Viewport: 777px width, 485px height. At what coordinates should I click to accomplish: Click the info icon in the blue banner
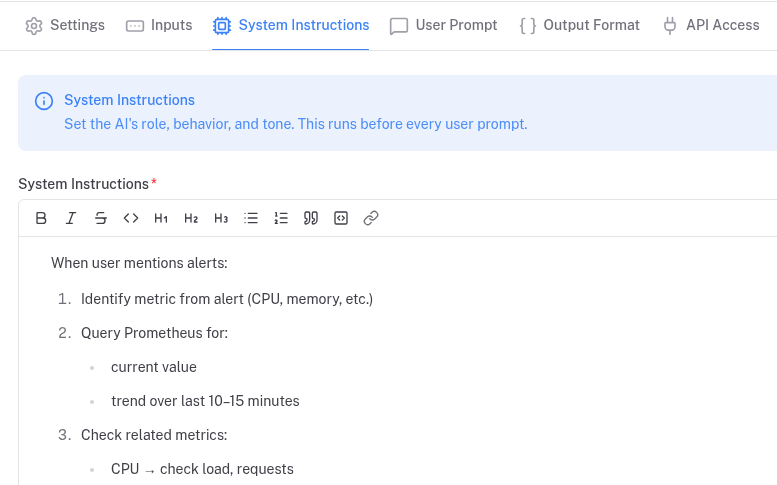[x=44, y=101]
